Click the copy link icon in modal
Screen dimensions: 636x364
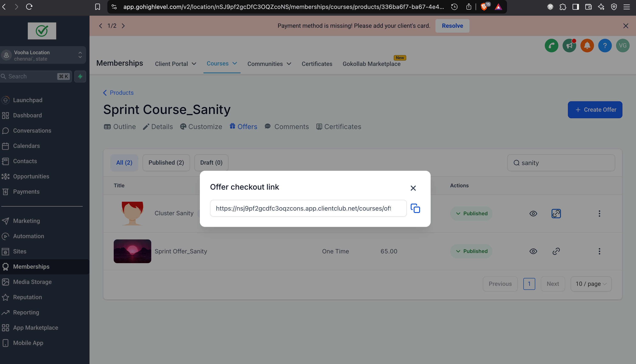pyautogui.click(x=415, y=208)
